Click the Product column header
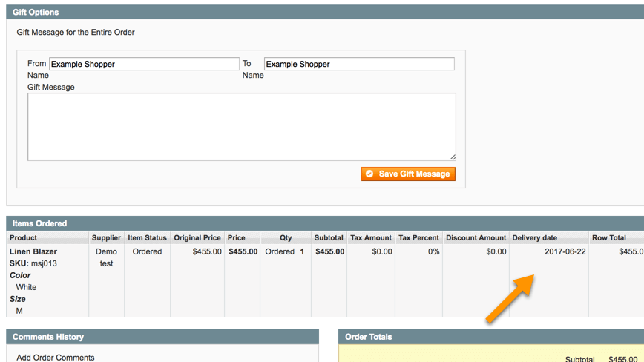The width and height of the screenshot is (644, 362). click(24, 238)
